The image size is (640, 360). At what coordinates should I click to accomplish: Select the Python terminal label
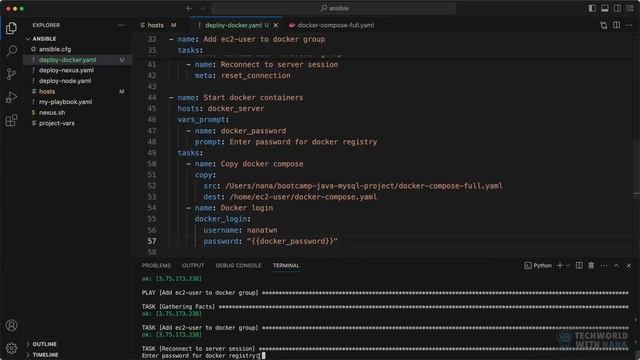(538, 266)
